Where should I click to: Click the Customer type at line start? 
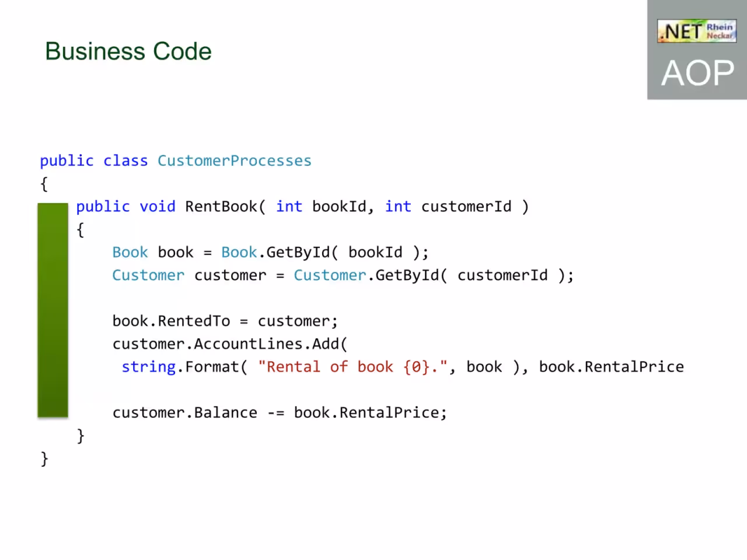click(x=148, y=275)
